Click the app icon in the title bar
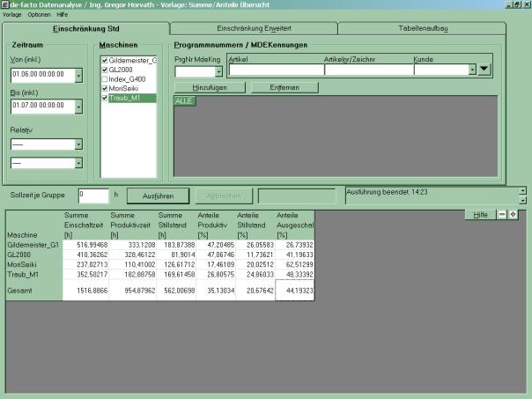 (x=5, y=5)
